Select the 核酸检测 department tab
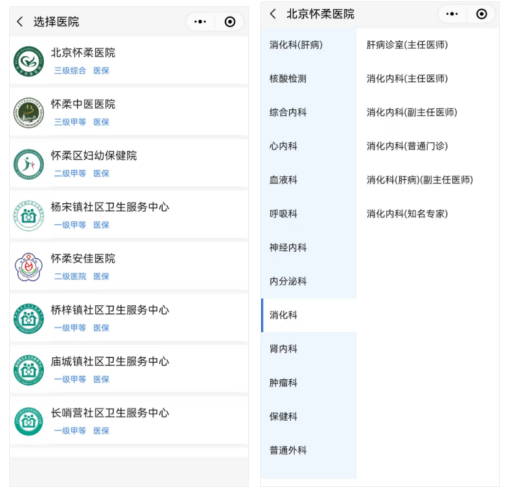Screen dimensions: 509x493 (309, 79)
